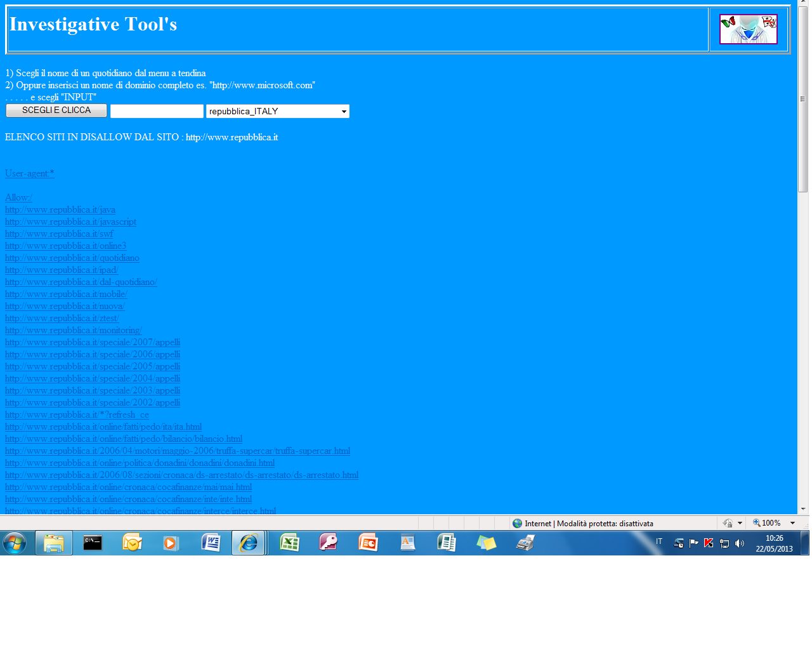This screenshot has height=650, width=812.
Task: Follow the repubblica.it/online3 link
Action: tap(66, 246)
